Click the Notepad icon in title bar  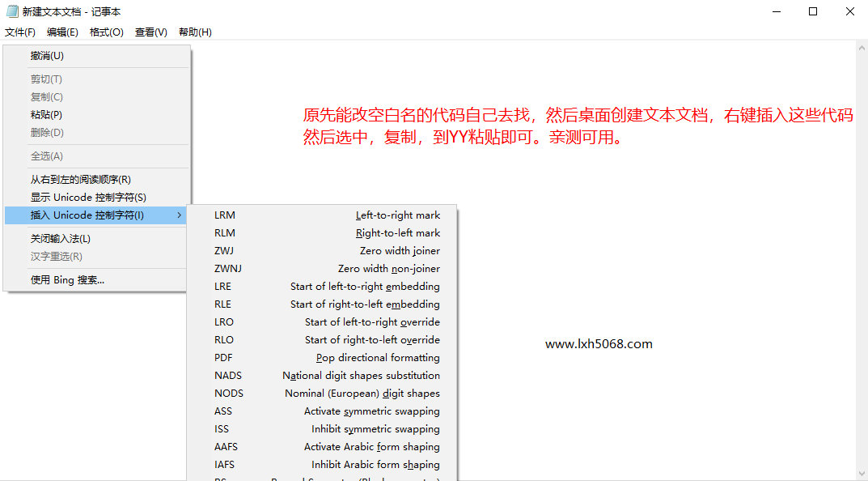(12, 11)
